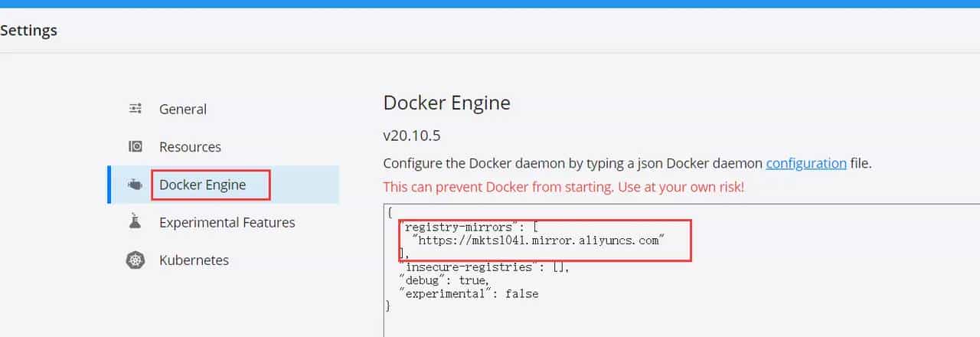
Task: Click the Docker Engine page heading
Action: 446,103
